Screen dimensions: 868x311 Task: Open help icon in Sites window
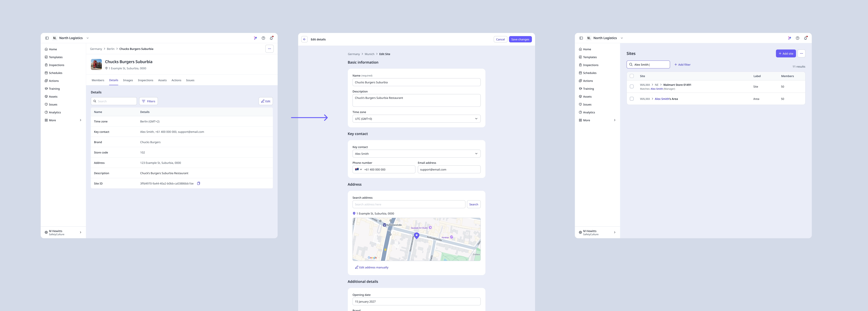798,38
